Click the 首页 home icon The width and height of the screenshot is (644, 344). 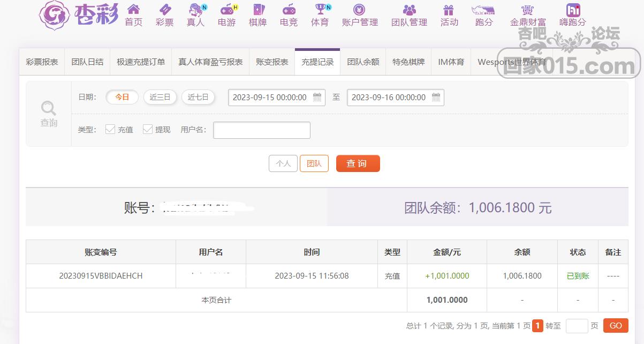133,10
